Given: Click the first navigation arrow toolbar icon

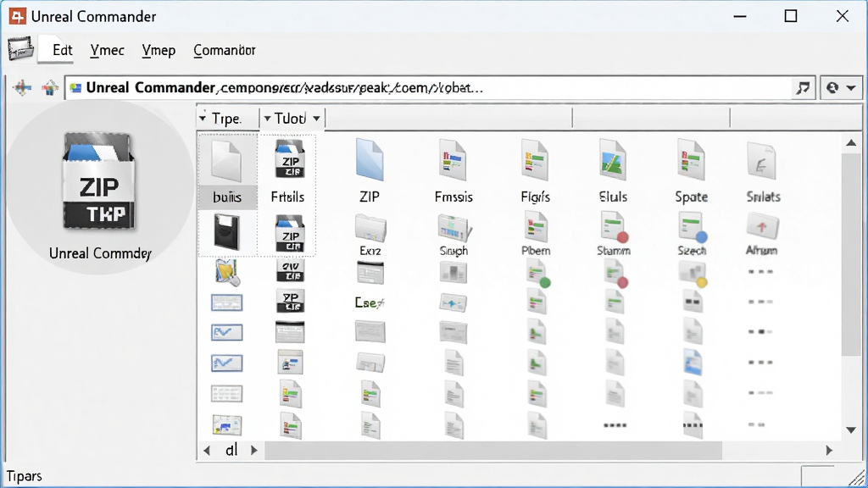Looking at the screenshot, I should [22, 88].
